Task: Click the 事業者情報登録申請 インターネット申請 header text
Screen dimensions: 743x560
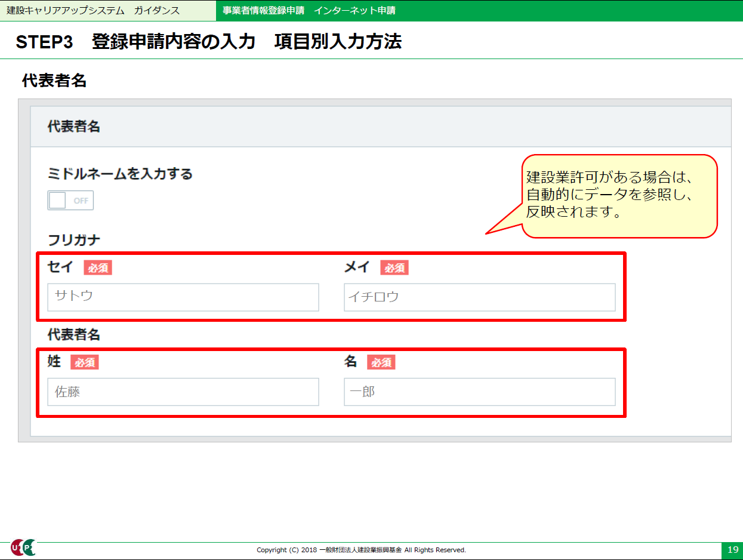Action: [x=309, y=11]
